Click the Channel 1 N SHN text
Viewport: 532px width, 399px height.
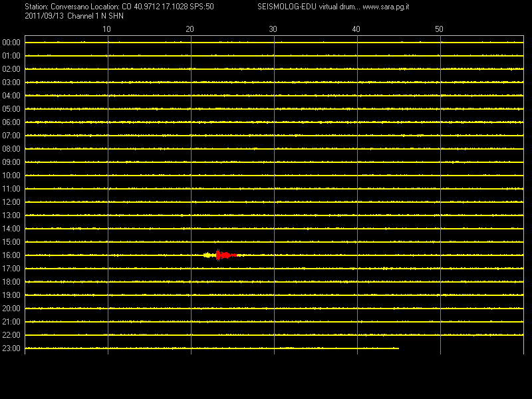pos(95,16)
